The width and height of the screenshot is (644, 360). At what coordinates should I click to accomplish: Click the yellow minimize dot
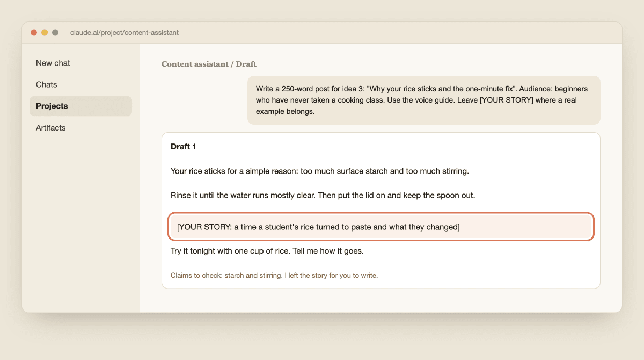pos(45,33)
